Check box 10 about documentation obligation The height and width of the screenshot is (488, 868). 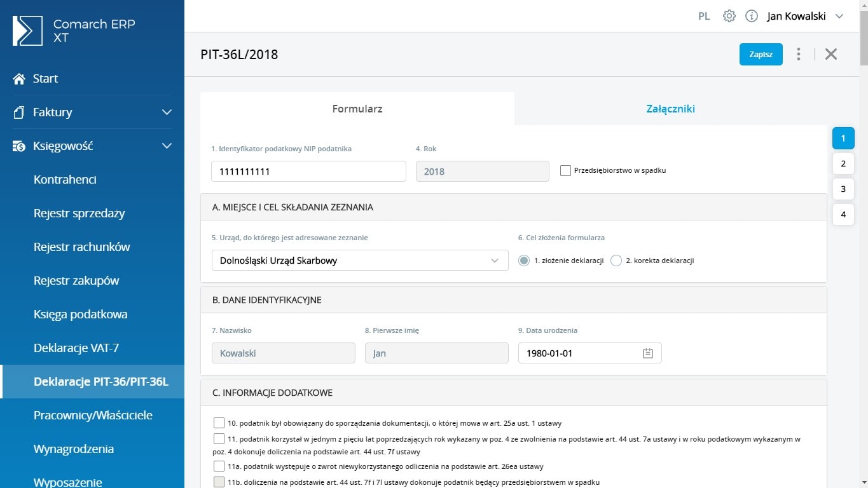coord(219,423)
